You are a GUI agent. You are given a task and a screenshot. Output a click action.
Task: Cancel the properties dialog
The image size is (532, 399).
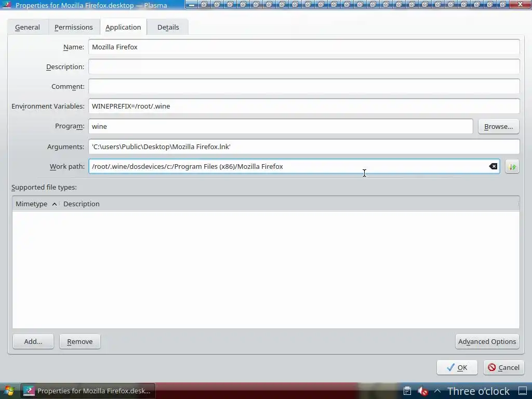coord(504,367)
